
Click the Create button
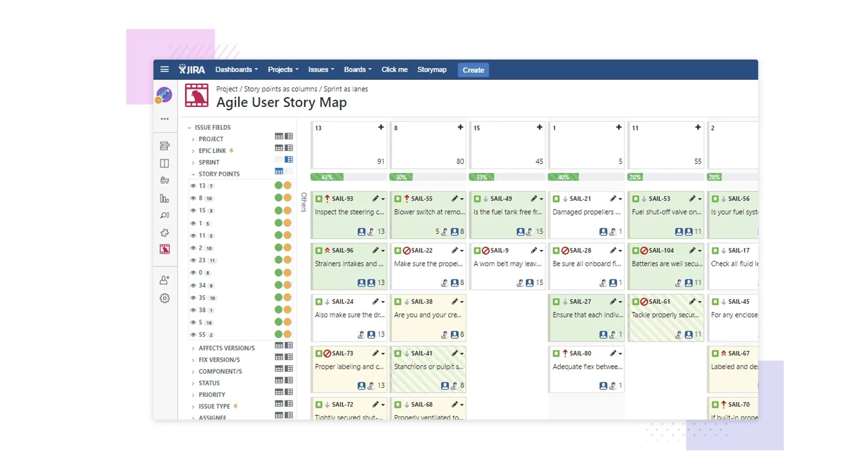point(473,70)
